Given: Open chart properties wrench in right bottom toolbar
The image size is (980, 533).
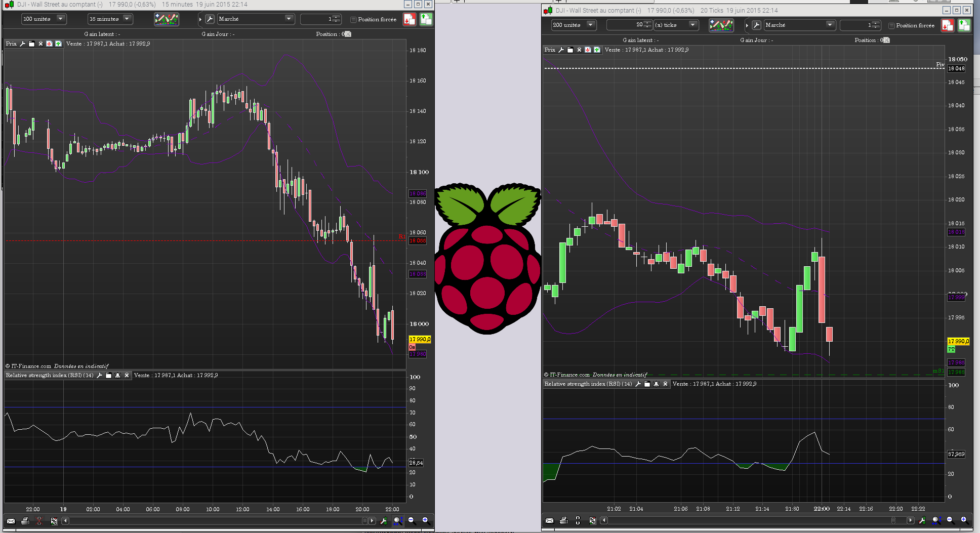Looking at the screenshot, I should (922, 520).
